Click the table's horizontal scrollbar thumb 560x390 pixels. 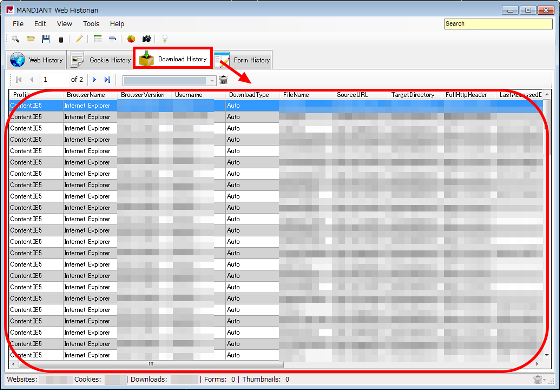[x=151, y=364]
